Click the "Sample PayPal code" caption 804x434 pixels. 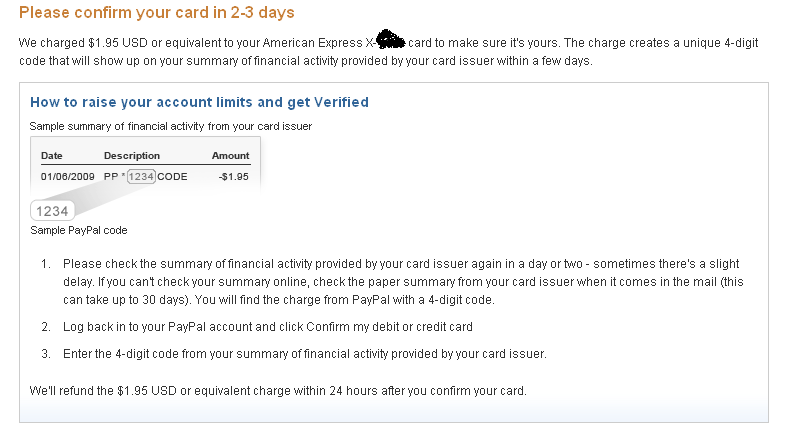tap(78, 230)
